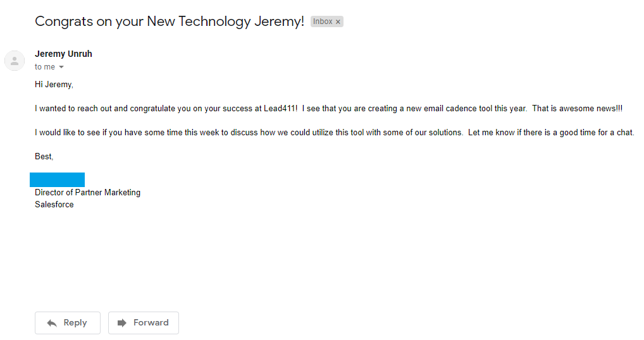Click the "Hi Jeremy," greeting line
Image resolution: width=644 pixels, height=340 pixels.
(54, 84)
